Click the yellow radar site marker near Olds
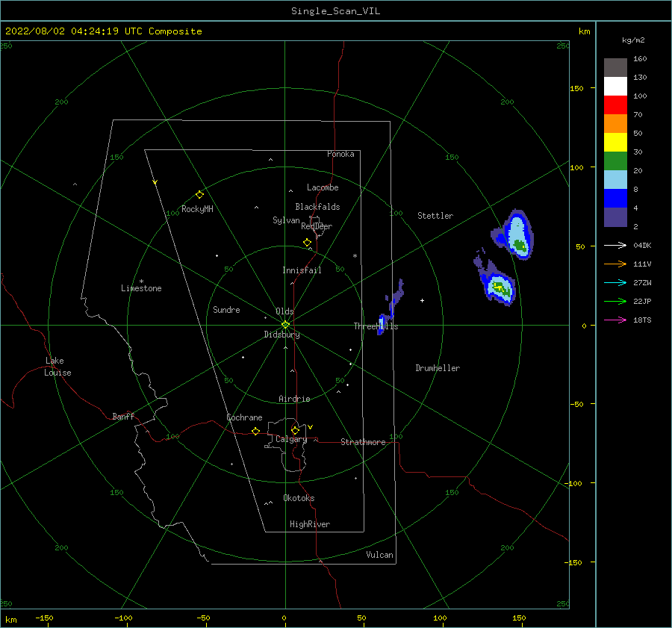This screenshot has height=628, width=672. tap(285, 325)
